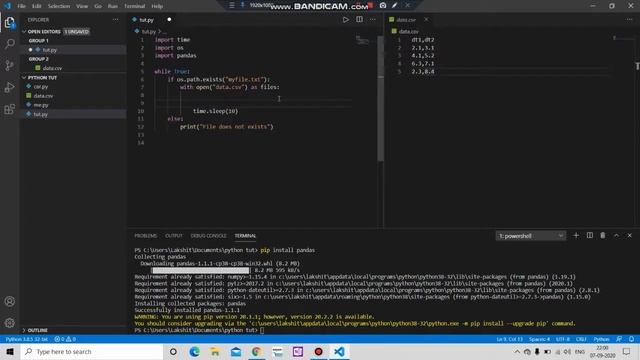640x360 pixels.
Task: Select tut.py under Group 1 open editors
Action: [x=50, y=50]
